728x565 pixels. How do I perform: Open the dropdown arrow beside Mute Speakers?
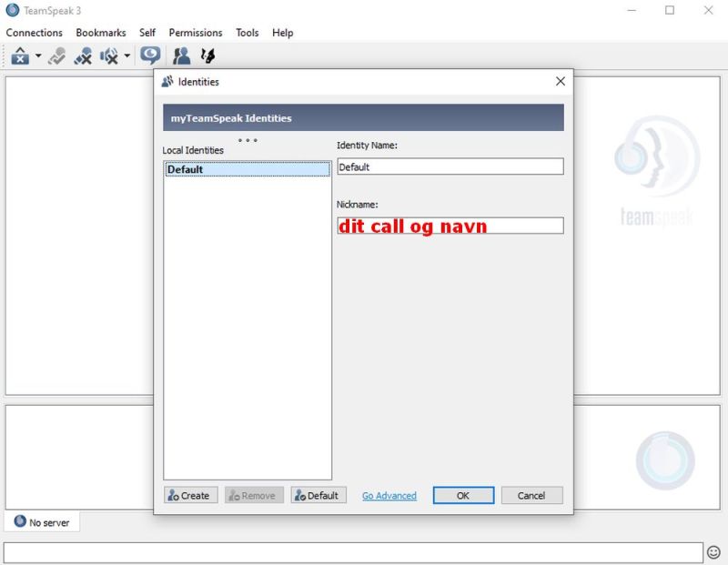(x=126, y=56)
